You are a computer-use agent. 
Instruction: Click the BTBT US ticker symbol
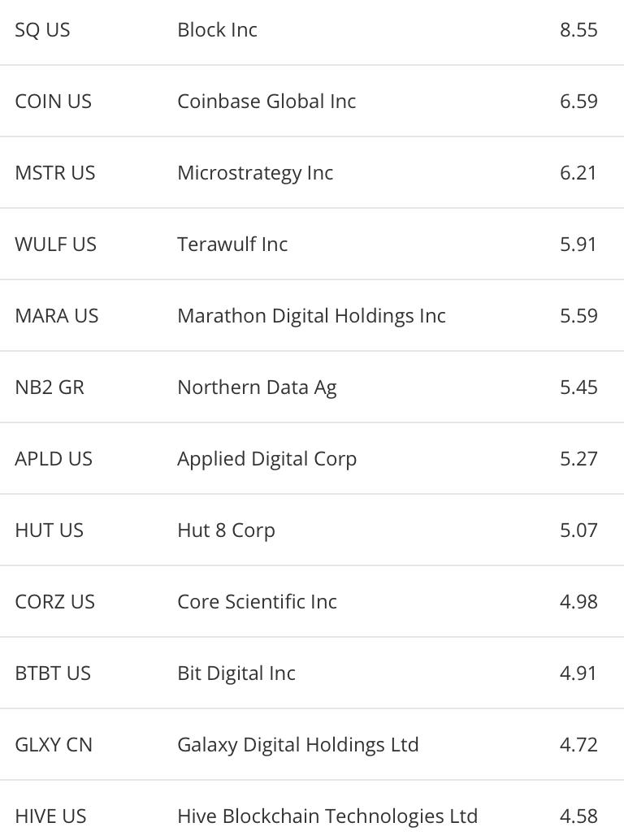[53, 673]
